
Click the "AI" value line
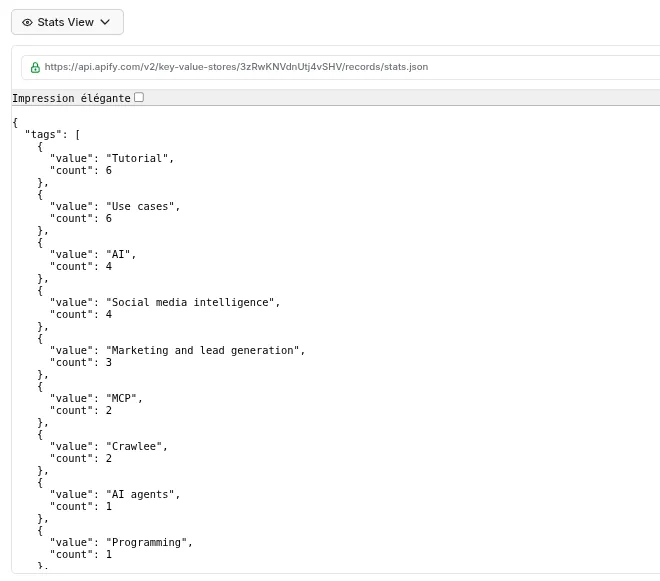(x=93, y=254)
